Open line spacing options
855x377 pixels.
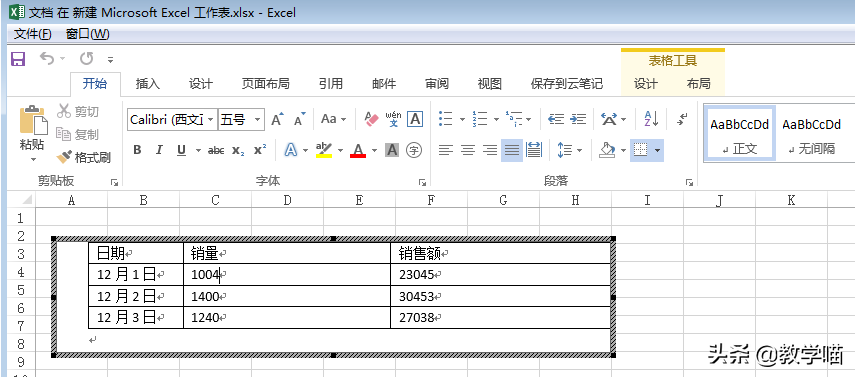pos(565,150)
